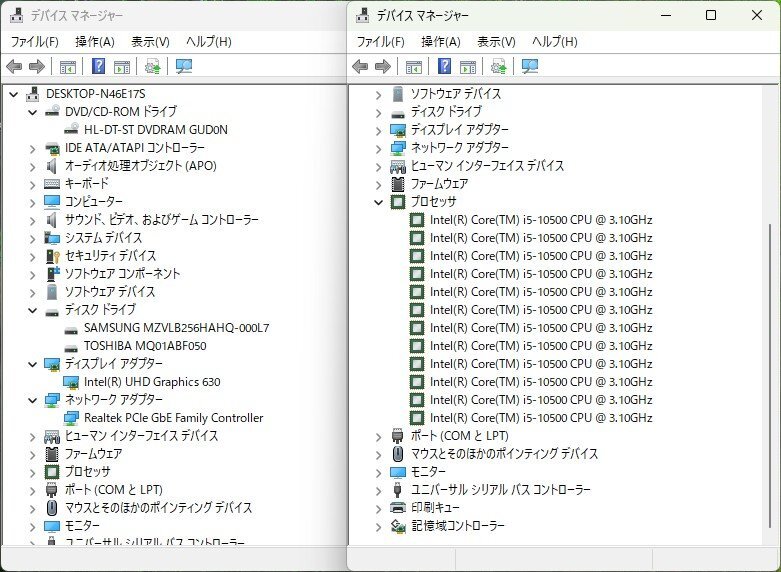781x572 pixels.
Task: Open ヘルプ(H) menu in right window
Action: [x=554, y=41]
